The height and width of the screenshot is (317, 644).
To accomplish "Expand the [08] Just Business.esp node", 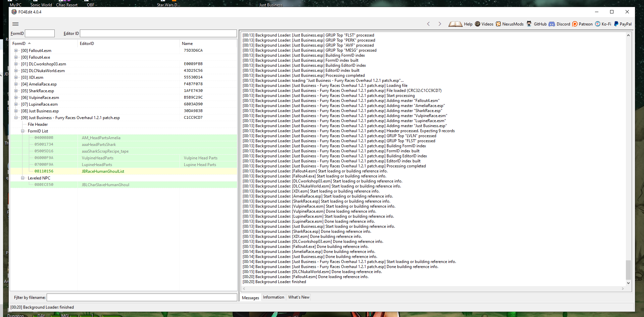I will pyautogui.click(x=16, y=111).
